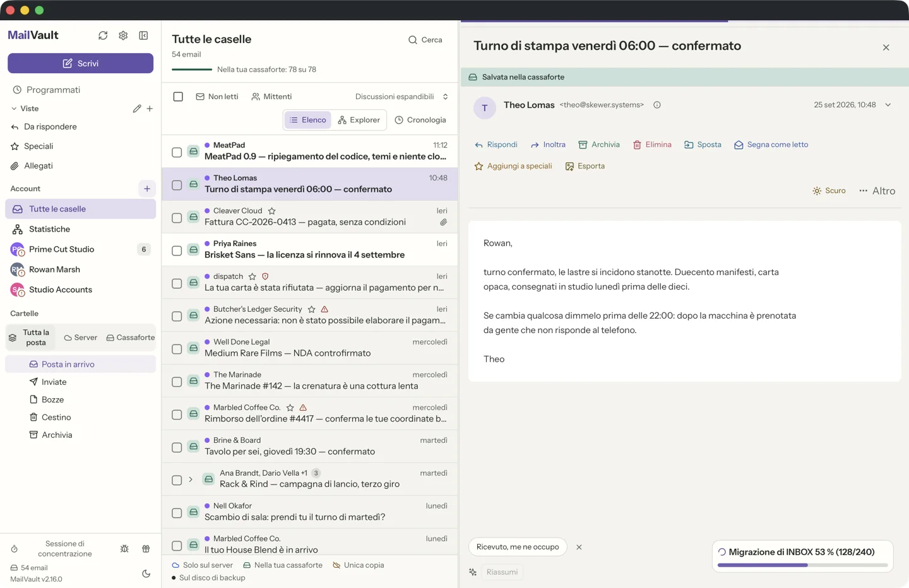Click the shield icon on the dispatch email
This screenshot has width=909, height=588.
[x=265, y=276]
